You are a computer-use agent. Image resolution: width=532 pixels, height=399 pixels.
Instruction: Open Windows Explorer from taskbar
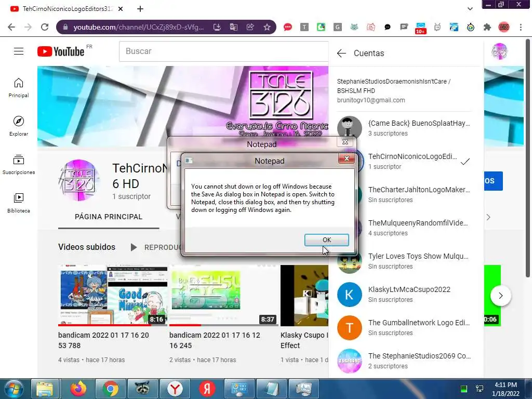tap(45, 389)
